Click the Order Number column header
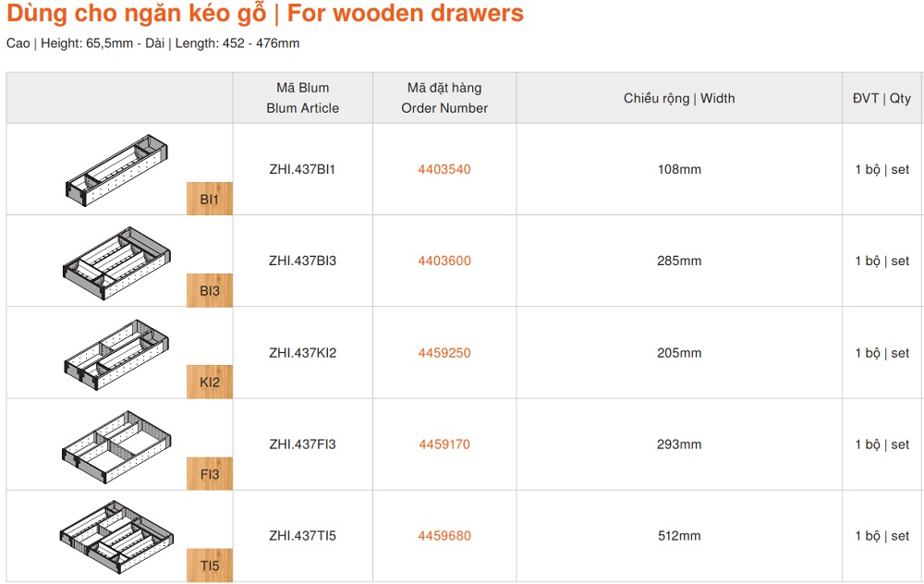Image resolution: width=924 pixels, height=584 pixels. pos(444,98)
